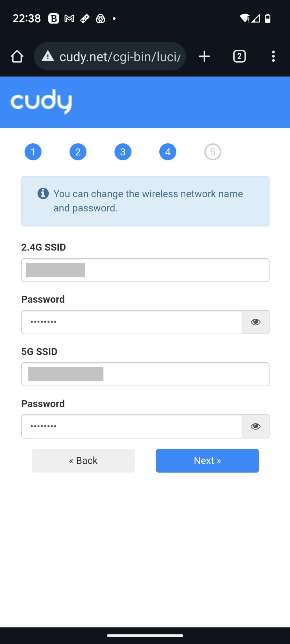The image size is (290, 644).
Task: Open browser three-dot overflow menu
Action: 273,57
